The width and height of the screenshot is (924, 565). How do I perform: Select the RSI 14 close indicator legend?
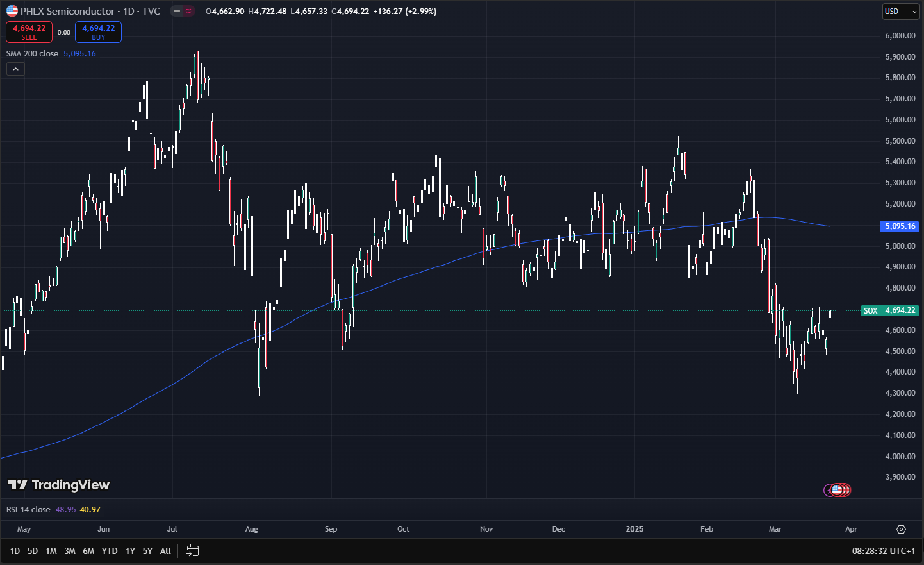[28, 510]
